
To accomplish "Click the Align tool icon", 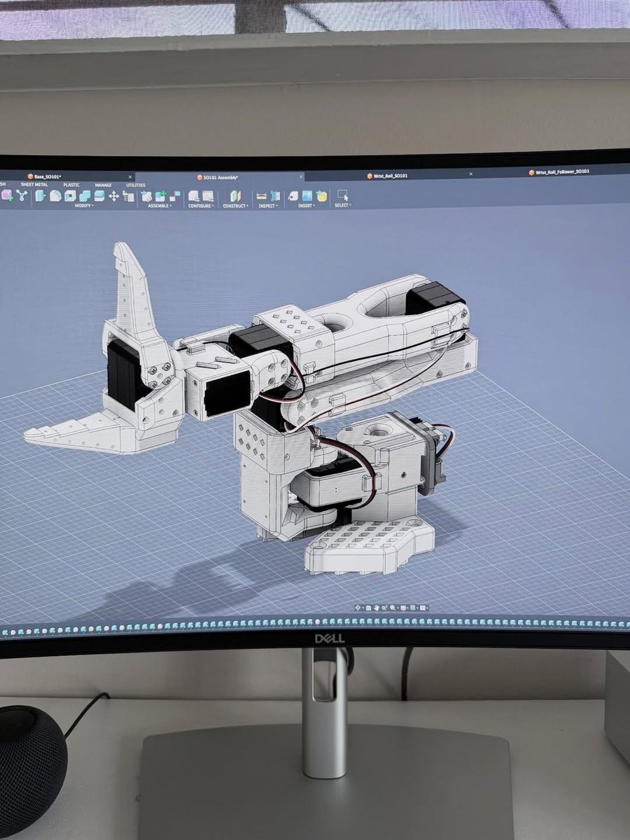I will pyautogui.click(x=128, y=196).
